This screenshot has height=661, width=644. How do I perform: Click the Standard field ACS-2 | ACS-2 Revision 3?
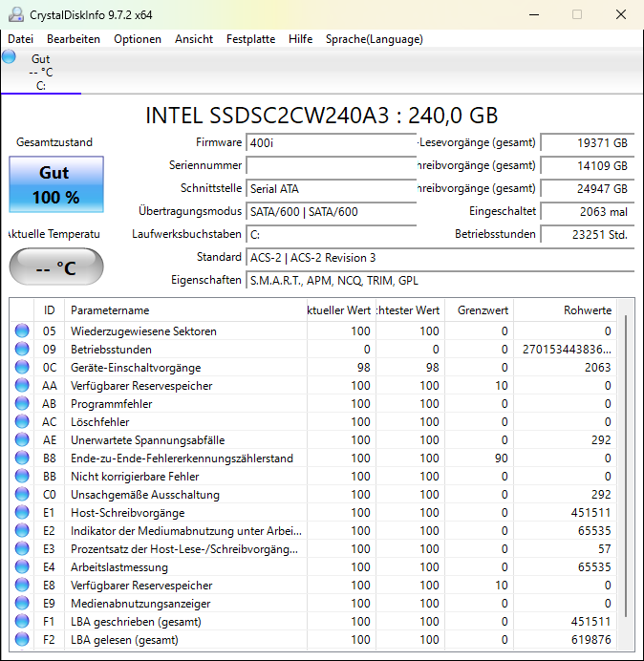[x=440, y=258]
